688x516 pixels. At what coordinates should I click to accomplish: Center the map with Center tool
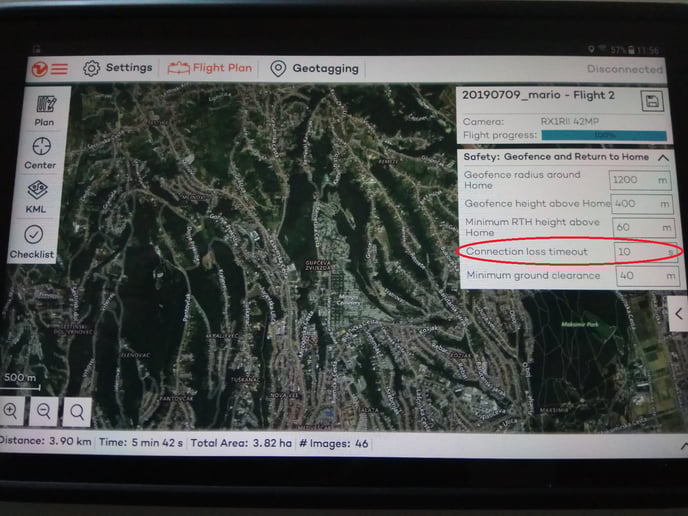click(x=41, y=153)
